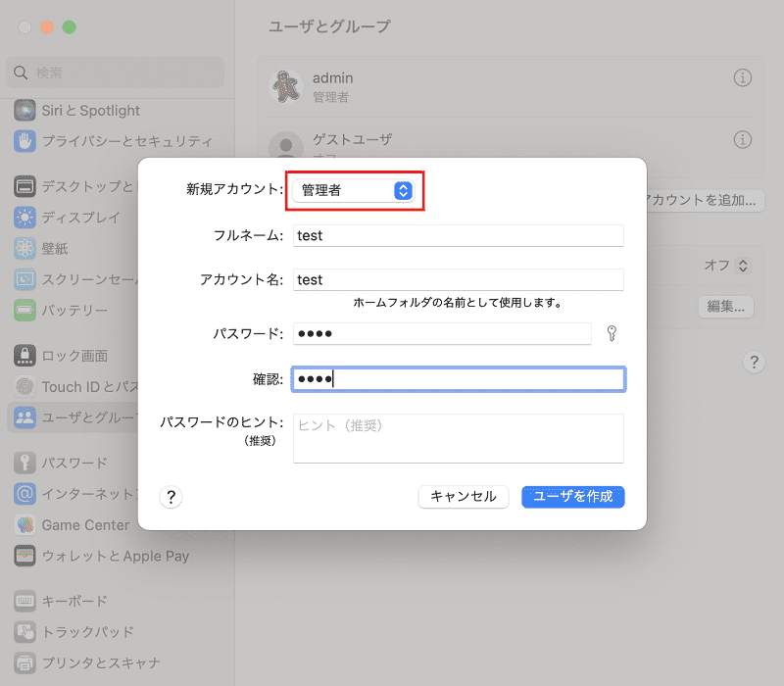Click the 検索 search field
Viewport: 784px width, 686px height.
click(116, 73)
